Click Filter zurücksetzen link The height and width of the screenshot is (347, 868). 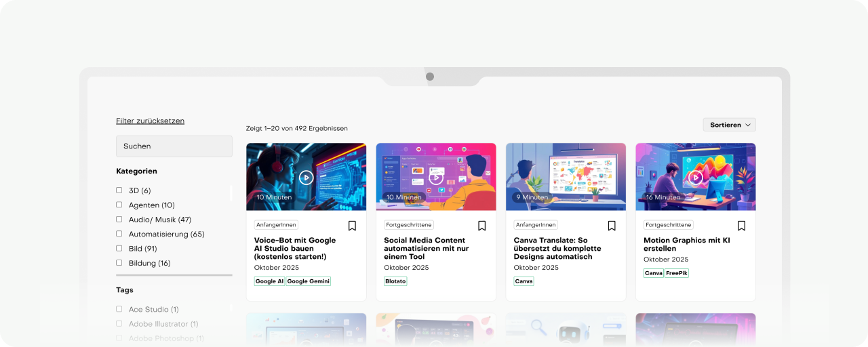[x=150, y=121]
